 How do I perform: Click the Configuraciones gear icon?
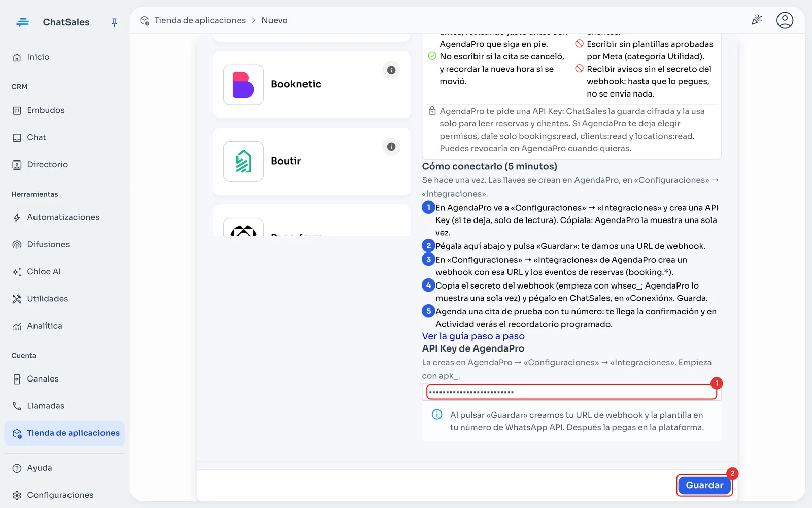click(x=17, y=495)
